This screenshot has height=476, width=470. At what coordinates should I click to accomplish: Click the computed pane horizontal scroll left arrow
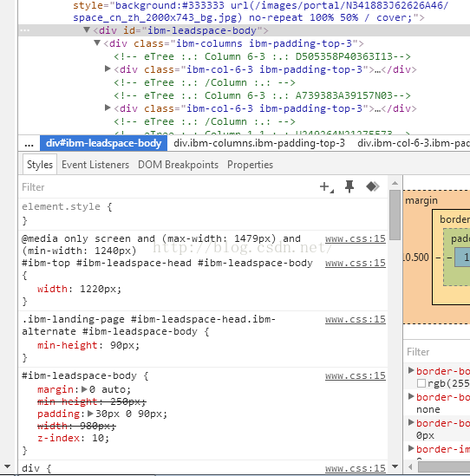coord(411,466)
